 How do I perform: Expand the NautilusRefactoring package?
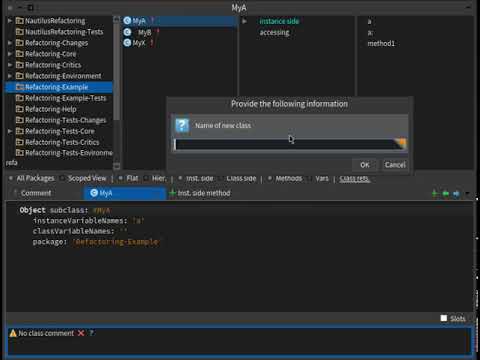point(10,21)
